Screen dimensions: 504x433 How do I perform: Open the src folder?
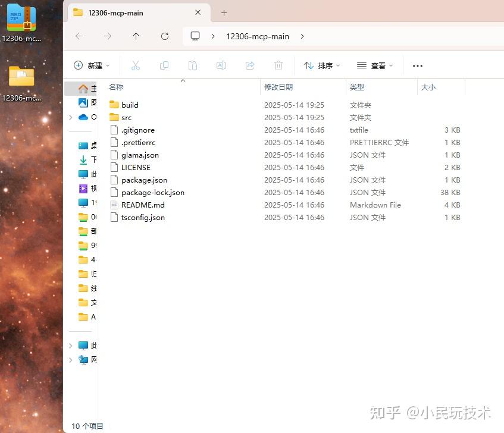126,117
